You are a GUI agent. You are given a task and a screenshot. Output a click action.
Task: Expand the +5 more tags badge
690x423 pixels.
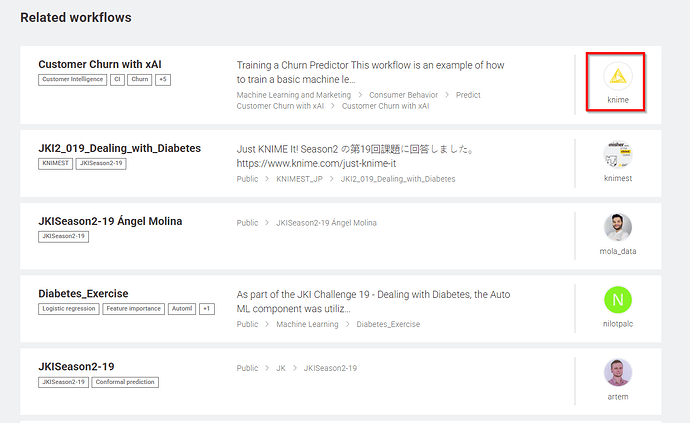(x=163, y=79)
